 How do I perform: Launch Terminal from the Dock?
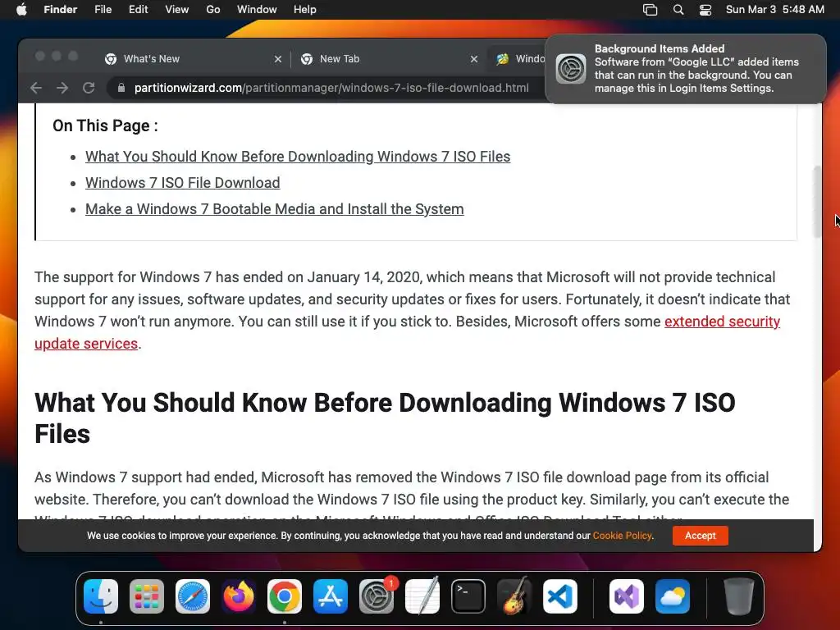click(468, 596)
